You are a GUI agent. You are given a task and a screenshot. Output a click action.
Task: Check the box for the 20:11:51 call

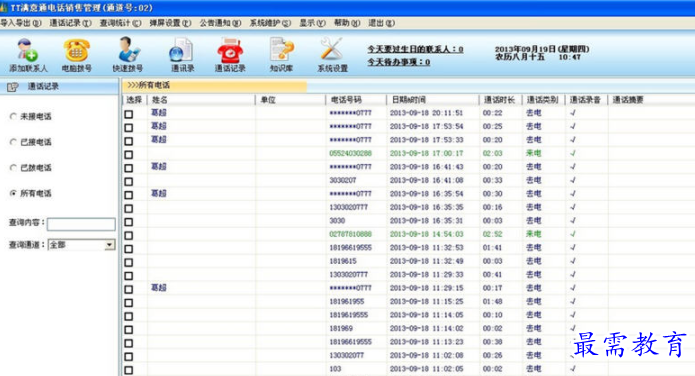point(129,114)
